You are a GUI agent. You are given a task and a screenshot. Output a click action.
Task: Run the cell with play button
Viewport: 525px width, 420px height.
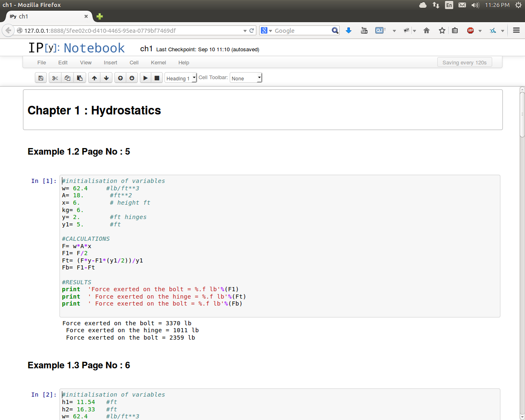(x=145, y=78)
